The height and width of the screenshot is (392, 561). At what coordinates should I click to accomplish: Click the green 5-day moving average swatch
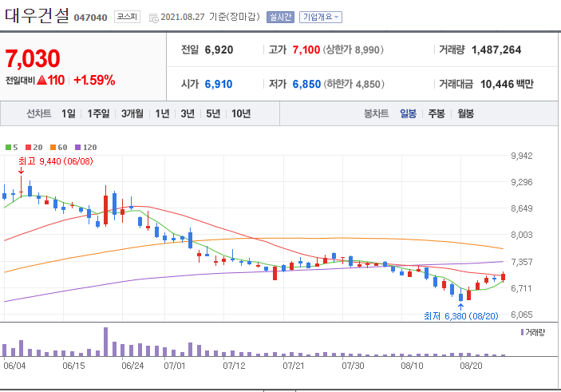[8, 147]
